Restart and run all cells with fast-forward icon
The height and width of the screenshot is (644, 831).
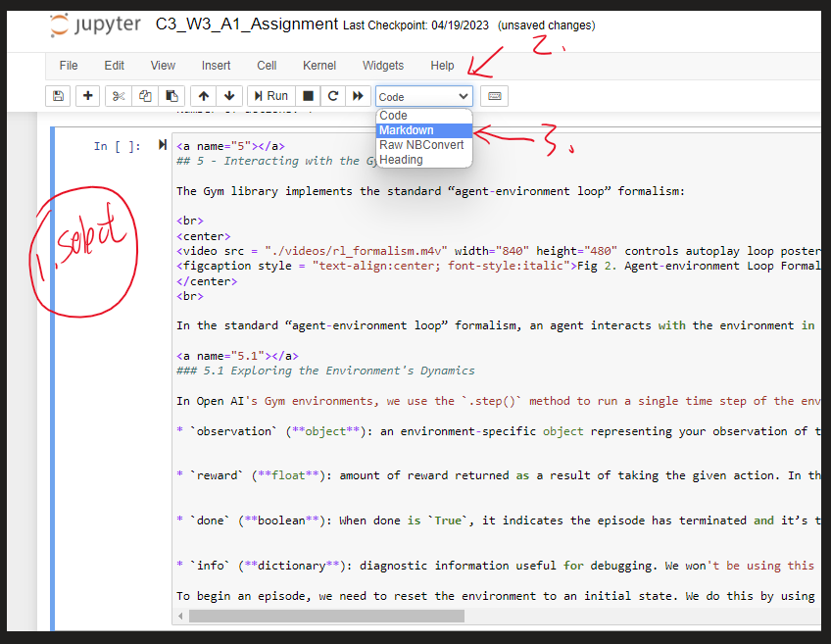point(357,95)
